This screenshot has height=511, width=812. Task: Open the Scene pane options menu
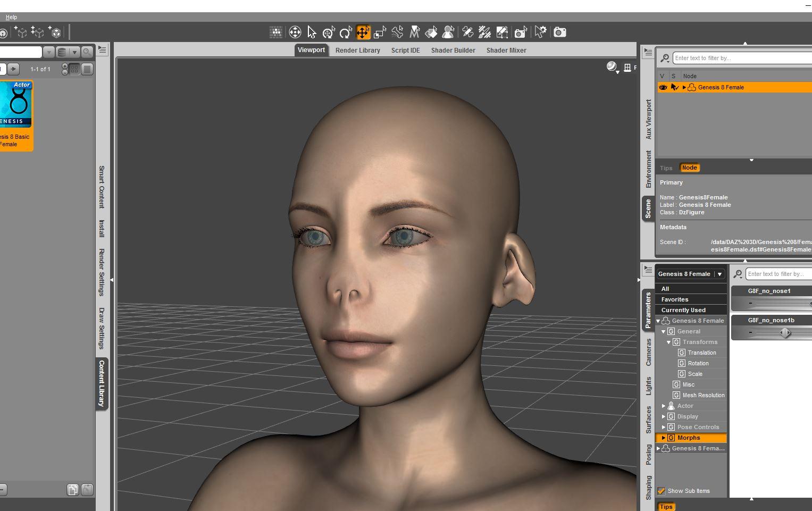[x=648, y=52]
